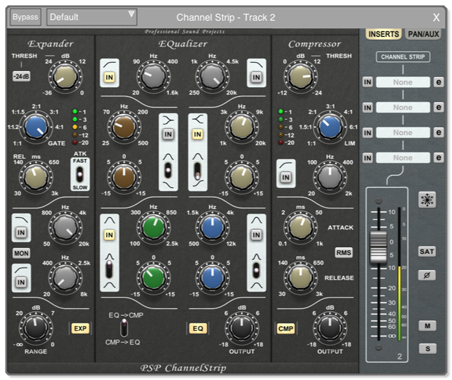Click the EQ low-pass filter IN icon
Screen dimensions: 452x380
pyautogui.click(x=256, y=77)
